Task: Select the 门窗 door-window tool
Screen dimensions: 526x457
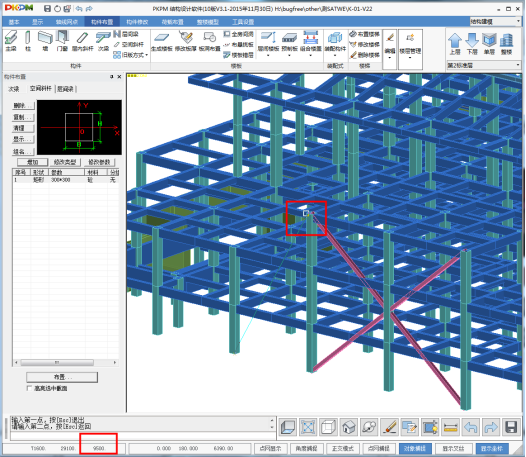Action: coord(62,41)
